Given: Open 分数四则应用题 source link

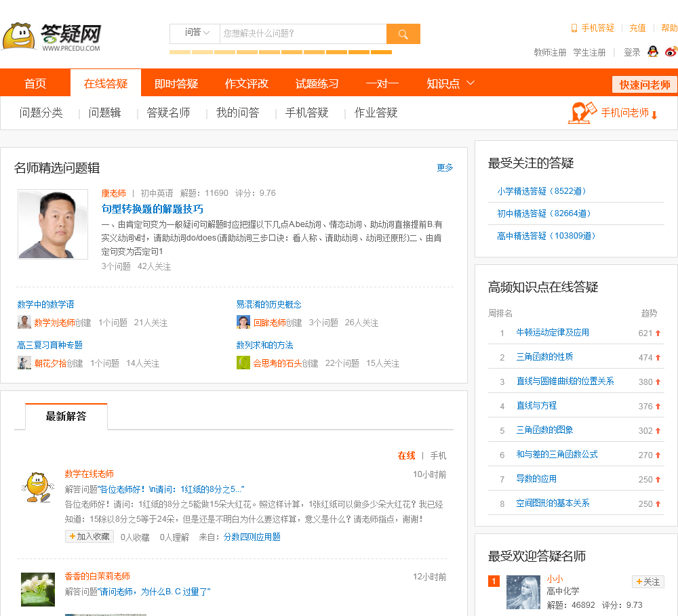Looking at the screenshot, I should pos(252,537).
